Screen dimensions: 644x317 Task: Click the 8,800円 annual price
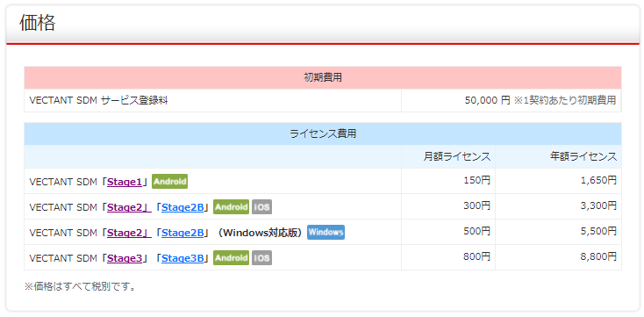(x=599, y=256)
